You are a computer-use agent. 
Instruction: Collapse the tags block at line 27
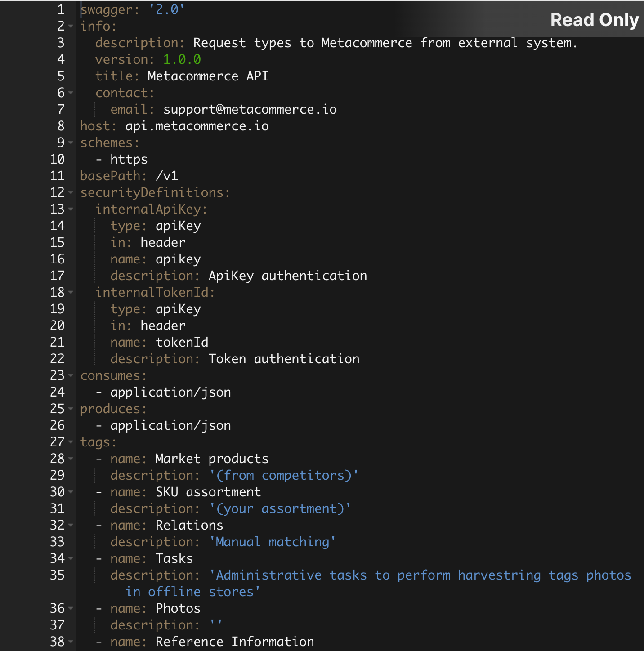(x=71, y=442)
